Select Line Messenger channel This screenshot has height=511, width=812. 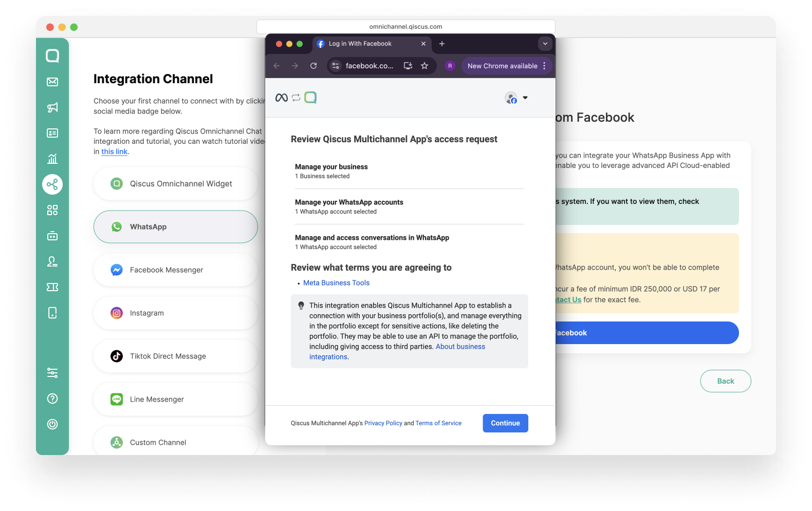pyautogui.click(x=176, y=400)
